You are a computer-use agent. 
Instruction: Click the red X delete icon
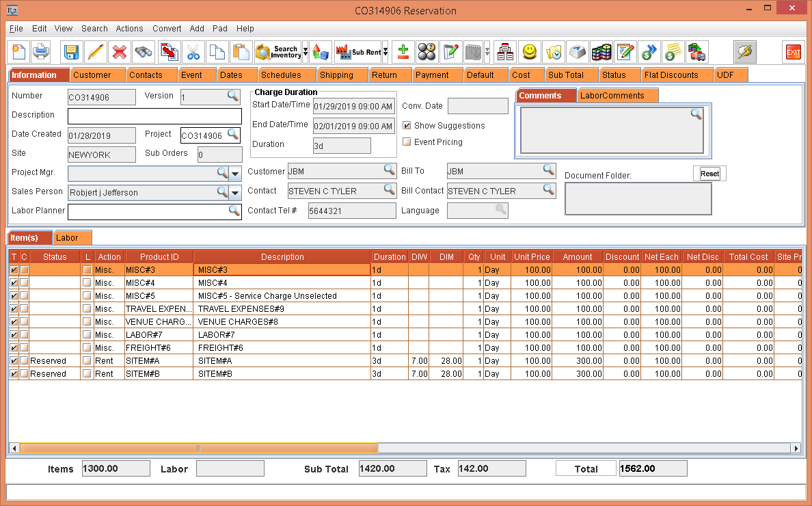click(x=120, y=52)
